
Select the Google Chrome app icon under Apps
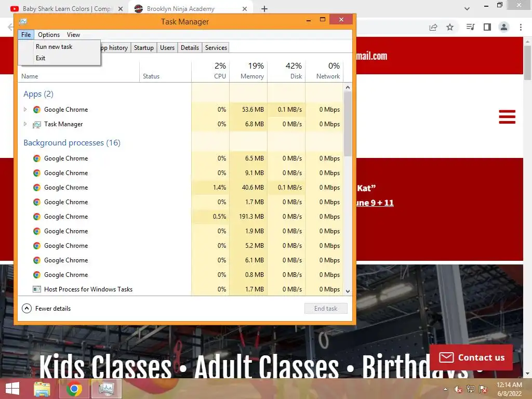pos(37,110)
